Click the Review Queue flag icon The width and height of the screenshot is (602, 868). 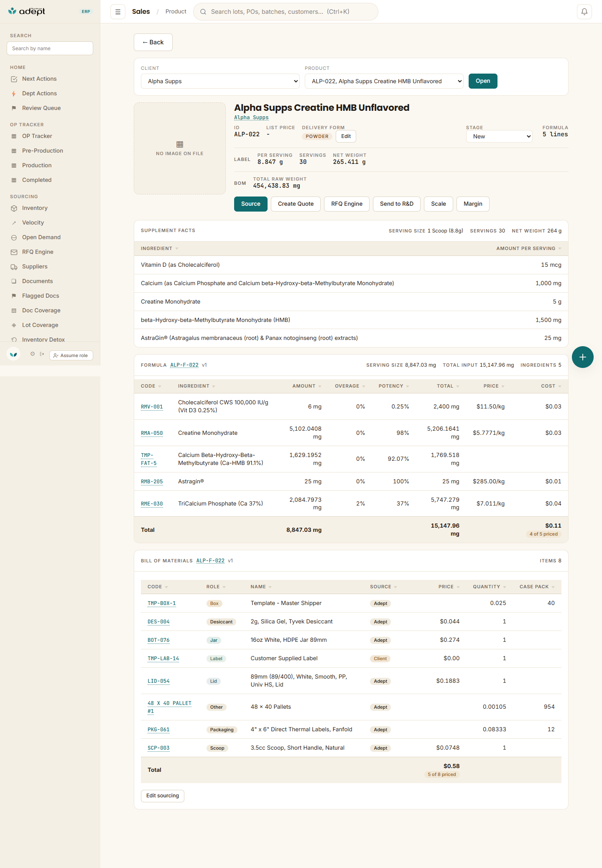(14, 108)
